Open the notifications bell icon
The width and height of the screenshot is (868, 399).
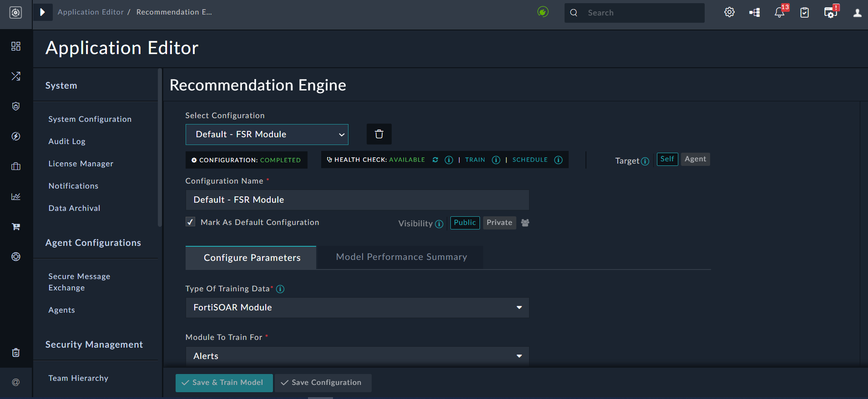(x=779, y=13)
